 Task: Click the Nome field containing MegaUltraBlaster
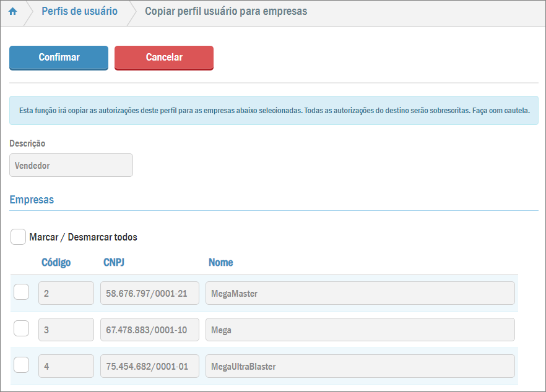click(360, 366)
